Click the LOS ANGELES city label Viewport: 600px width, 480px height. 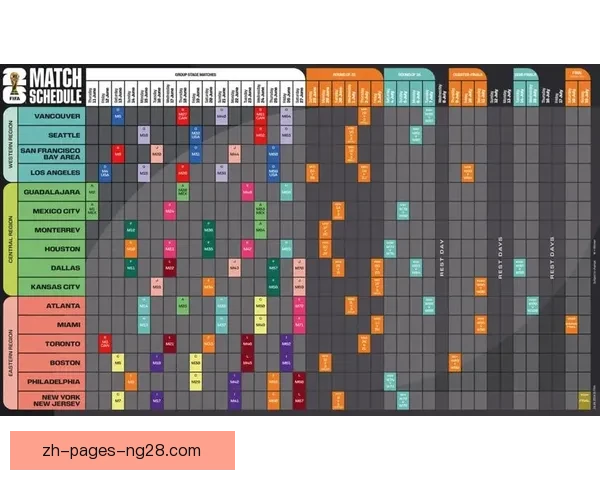click(x=51, y=173)
